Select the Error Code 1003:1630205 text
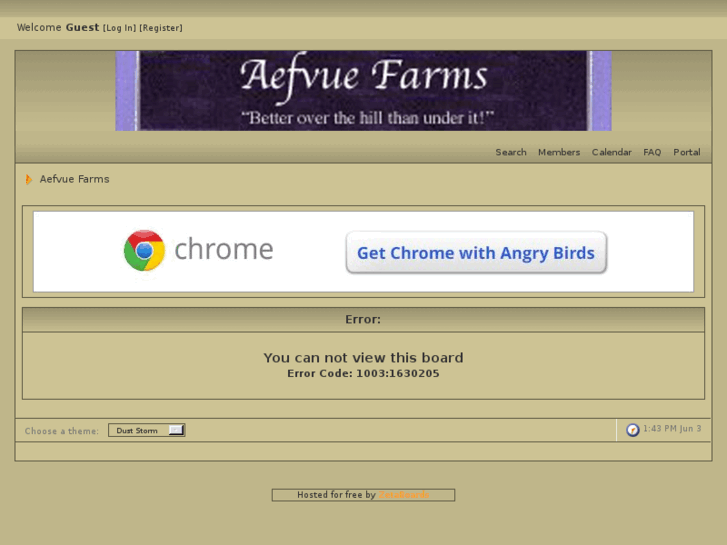 [x=363, y=373]
